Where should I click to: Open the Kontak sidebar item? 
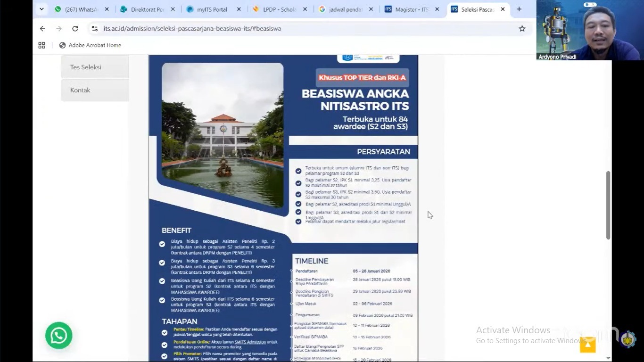(x=95, y=90)
